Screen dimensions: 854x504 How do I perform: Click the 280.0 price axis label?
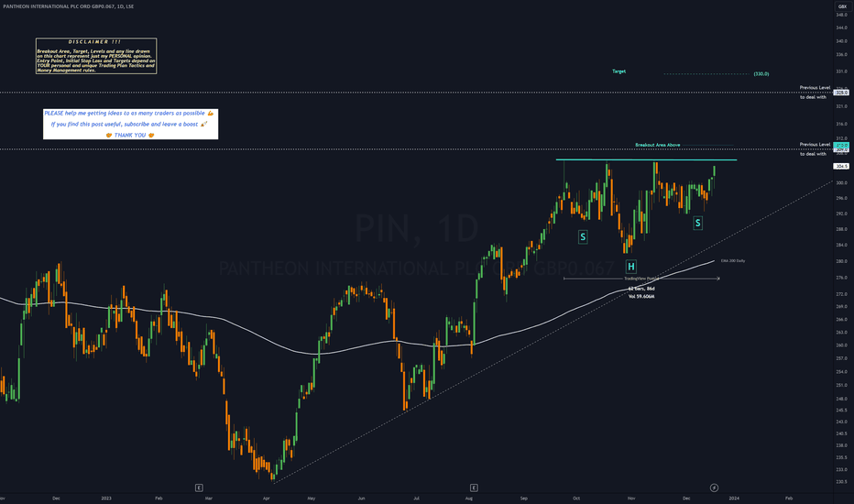coord(841,261)
